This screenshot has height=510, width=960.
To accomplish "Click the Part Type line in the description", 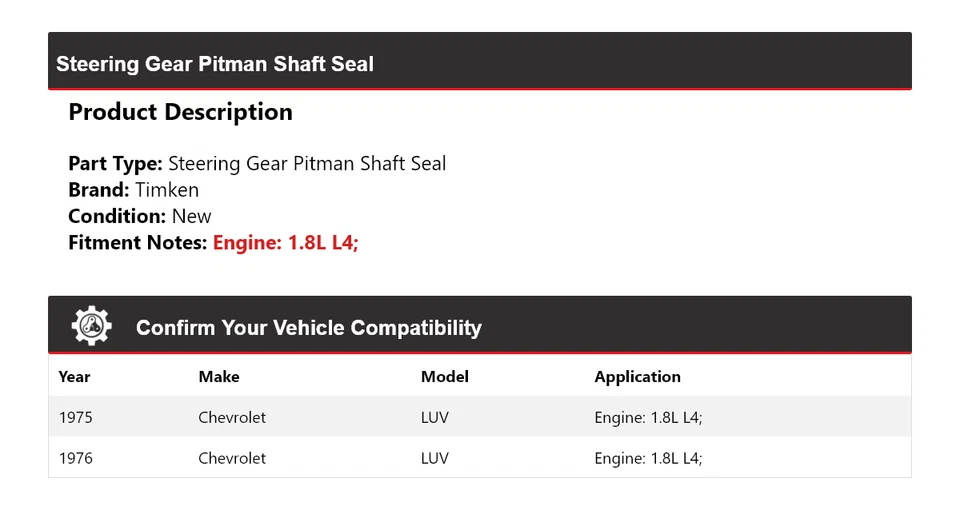I will 257,164.
